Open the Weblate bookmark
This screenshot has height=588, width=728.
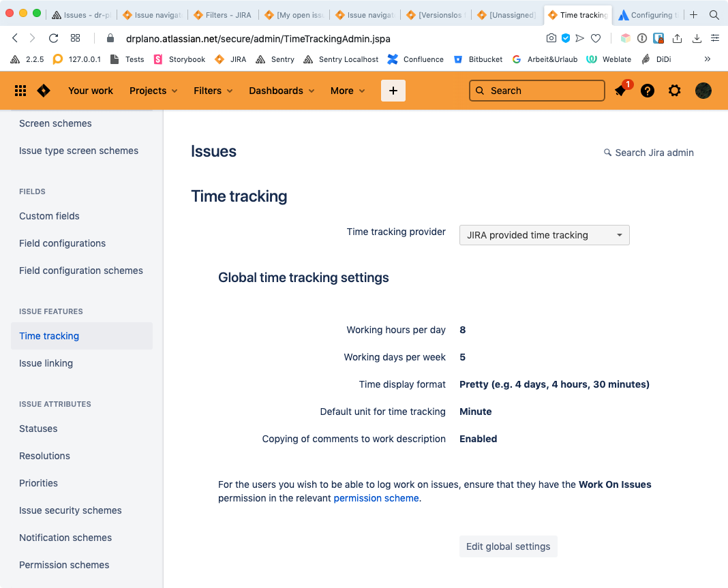pos(609,59)
